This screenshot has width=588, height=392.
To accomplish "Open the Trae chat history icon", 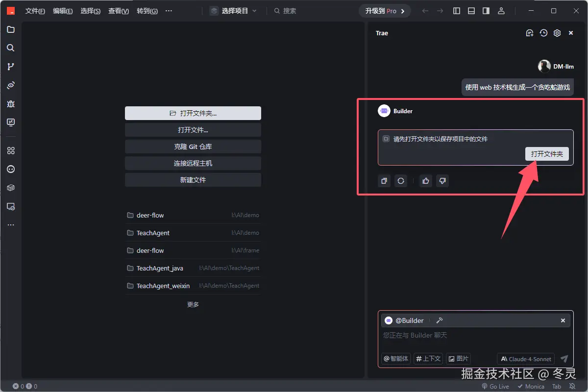I will (x=543, y=33).
